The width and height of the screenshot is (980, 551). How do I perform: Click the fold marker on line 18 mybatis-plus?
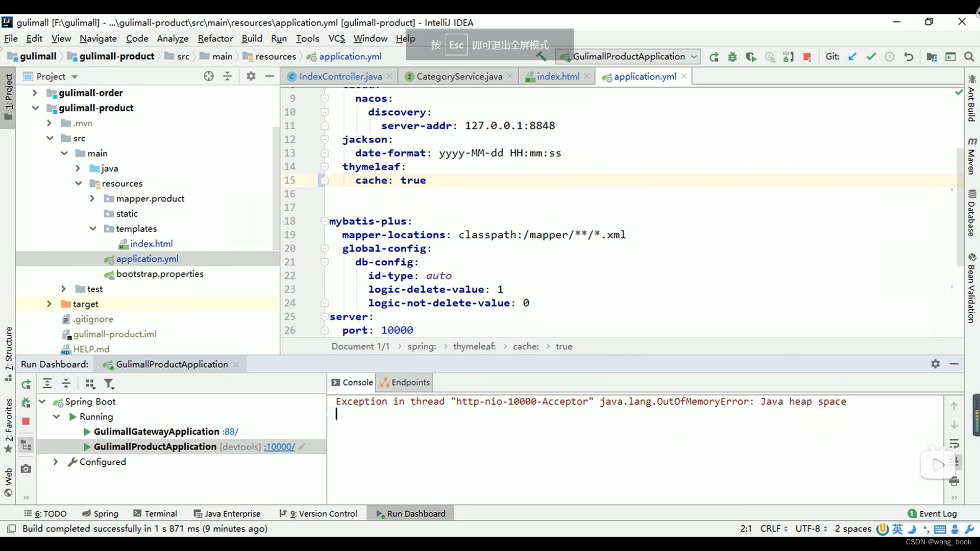[x=324, y=221]
